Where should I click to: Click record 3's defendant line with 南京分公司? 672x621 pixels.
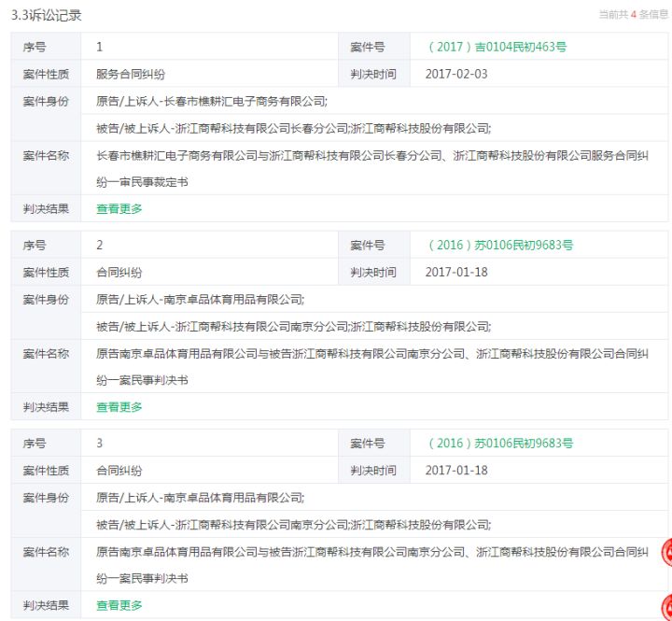point(293,525)
